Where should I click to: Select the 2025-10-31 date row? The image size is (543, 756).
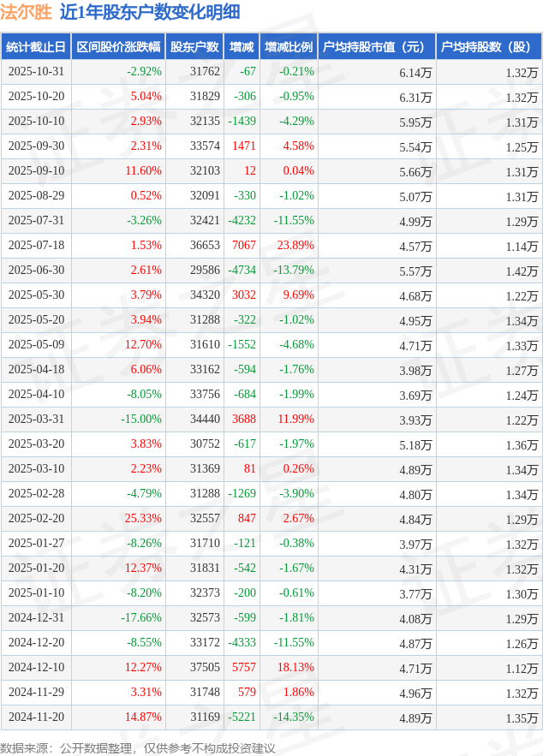(x=36, y=72)
